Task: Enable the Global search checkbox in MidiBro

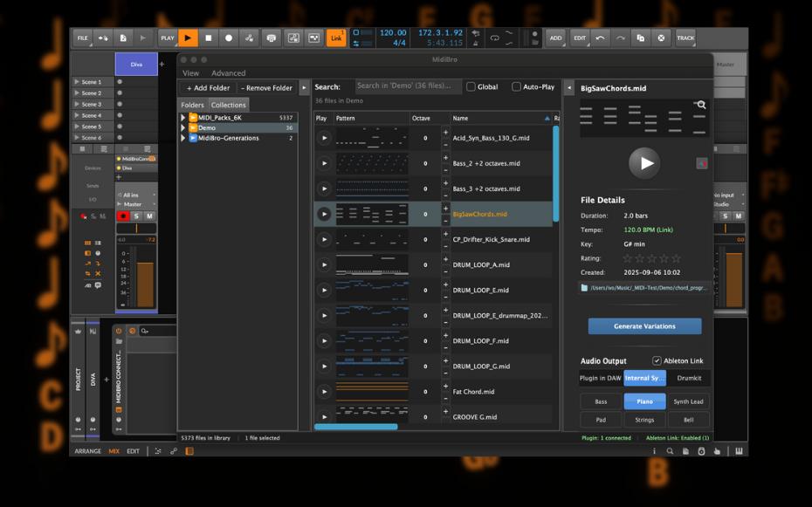Action: 469,86
